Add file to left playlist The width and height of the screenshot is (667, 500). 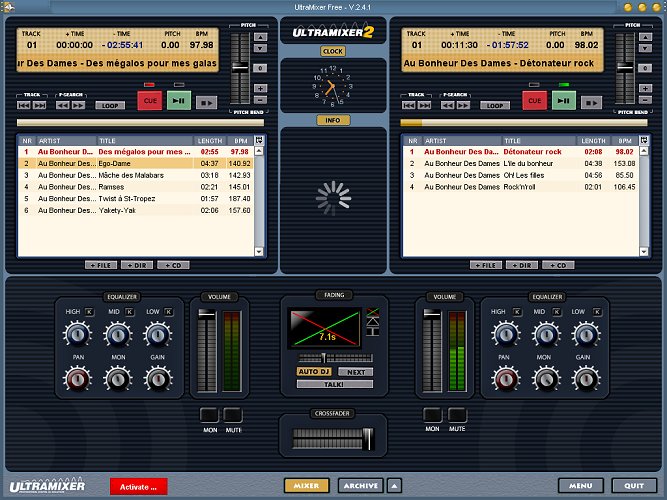point(101,265)
